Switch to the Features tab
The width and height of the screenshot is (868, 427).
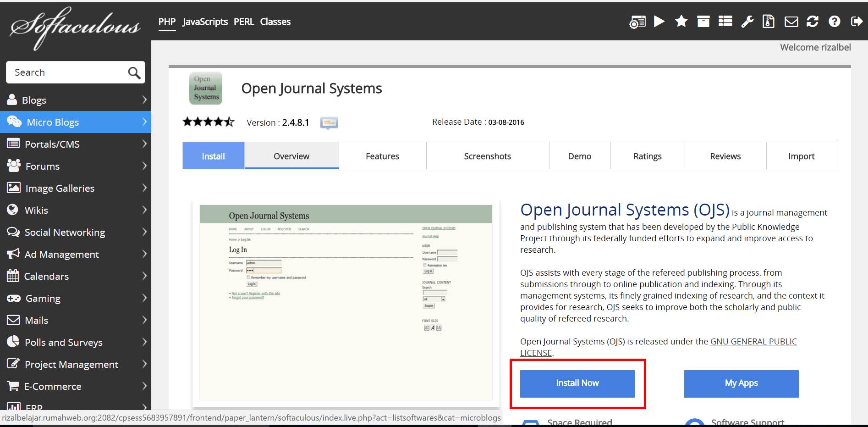click(383, 156)
